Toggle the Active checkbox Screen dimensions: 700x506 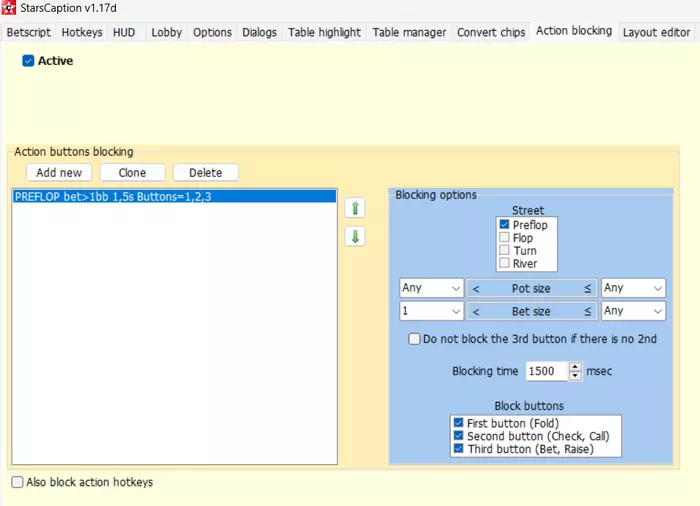(x=28, y=61)
